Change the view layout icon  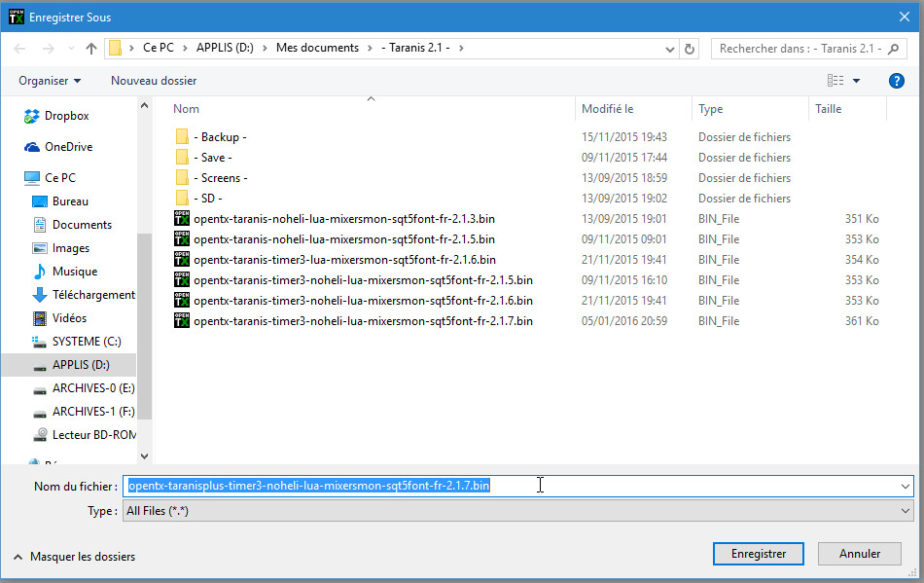[x=835, y=80]
